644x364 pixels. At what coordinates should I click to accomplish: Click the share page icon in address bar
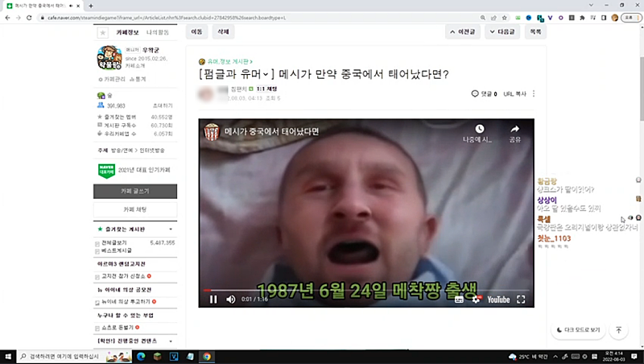click(x=493, y=18)
